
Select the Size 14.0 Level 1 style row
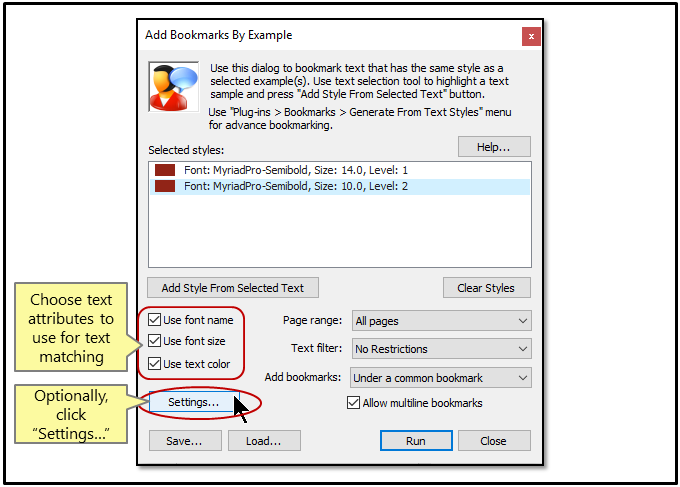340,170
